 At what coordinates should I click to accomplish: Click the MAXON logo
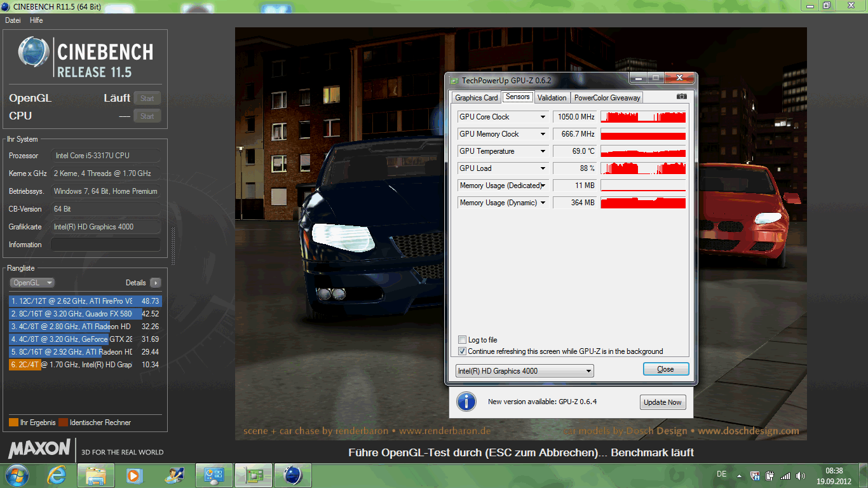pyautogui.click(x=38, y=449)
